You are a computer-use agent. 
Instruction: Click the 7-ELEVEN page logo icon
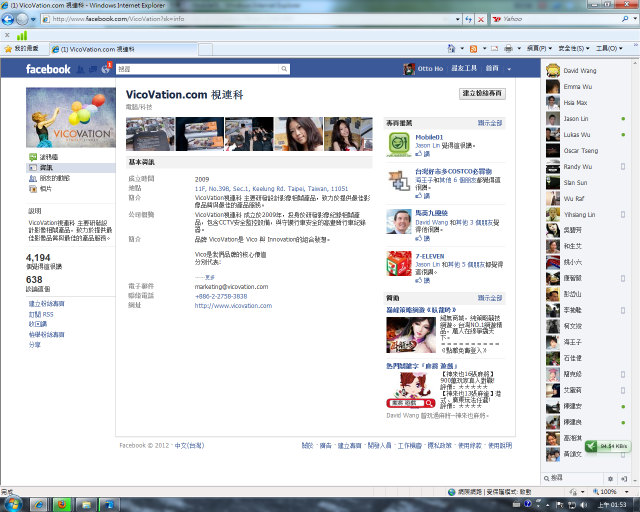point(399,264)
